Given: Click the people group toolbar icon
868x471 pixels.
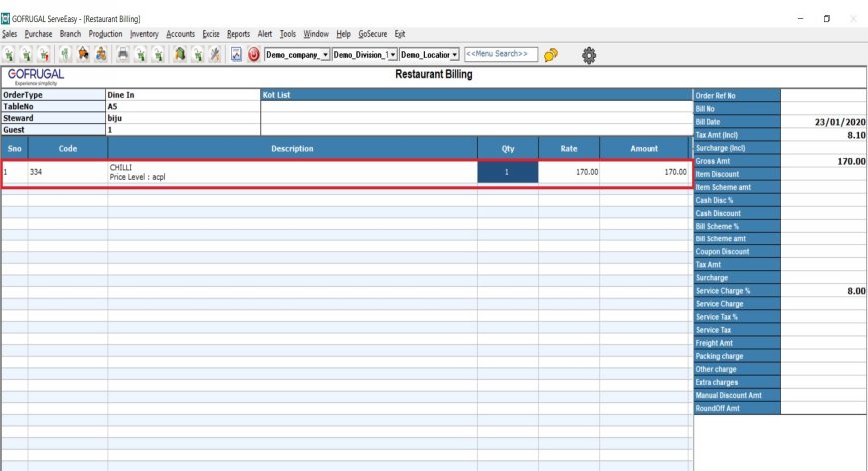Looking at the screenshot, I should coord(100,54).
